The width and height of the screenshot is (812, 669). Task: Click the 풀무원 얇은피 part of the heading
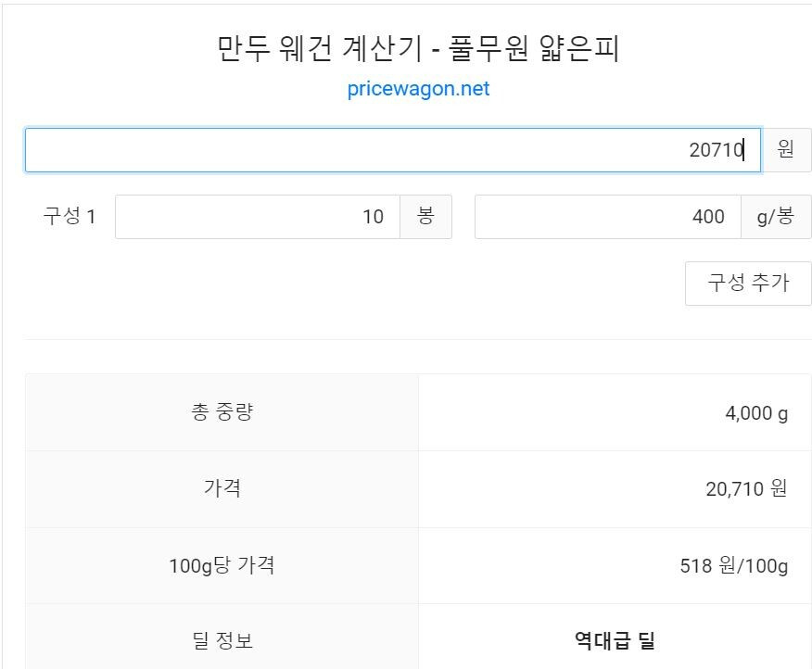533,48
